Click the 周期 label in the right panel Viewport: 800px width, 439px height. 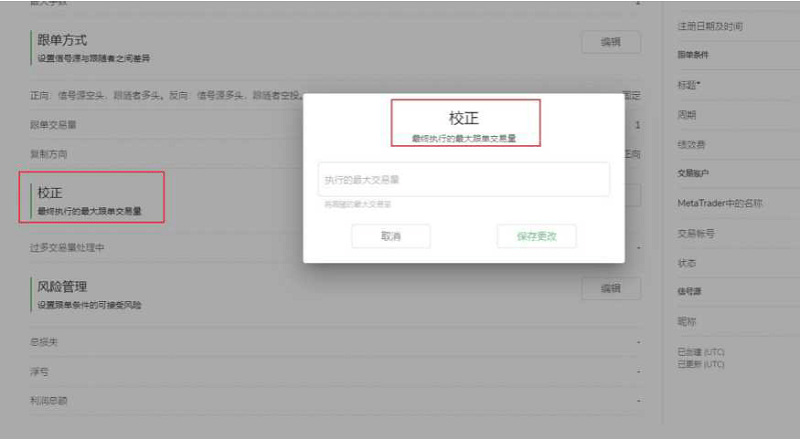687,115
